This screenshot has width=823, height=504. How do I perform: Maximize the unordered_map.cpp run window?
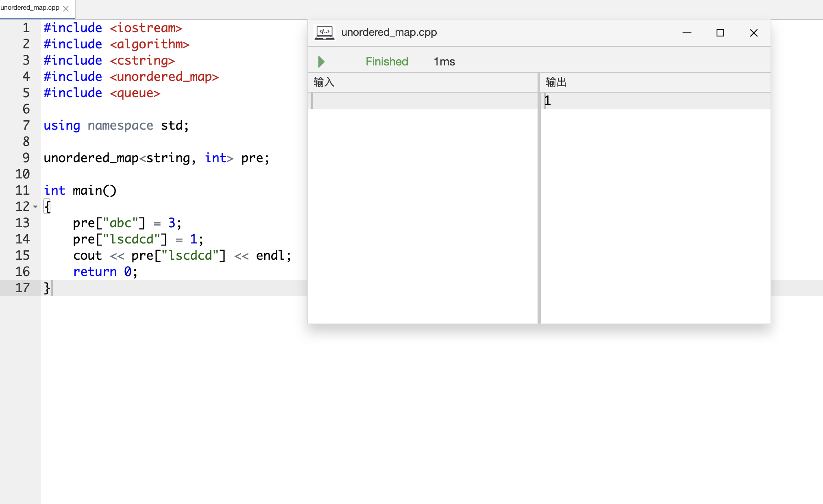(720, 33)
